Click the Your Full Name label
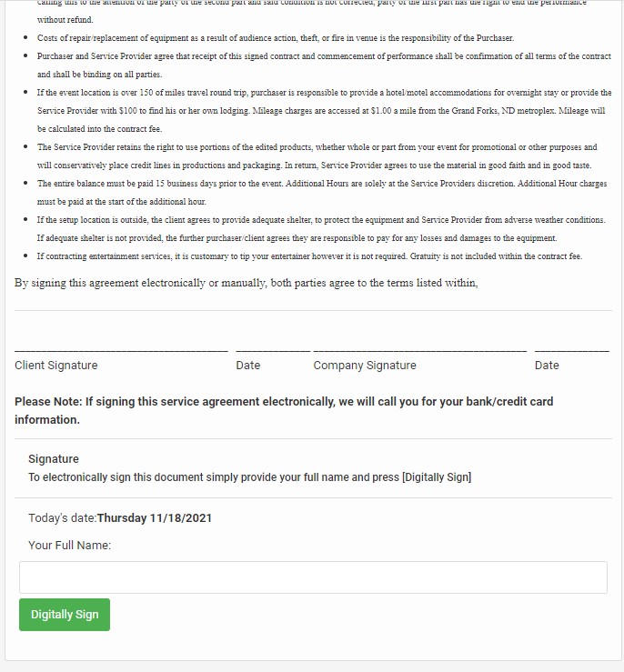The image size is (624, 672). pos(69,546)
